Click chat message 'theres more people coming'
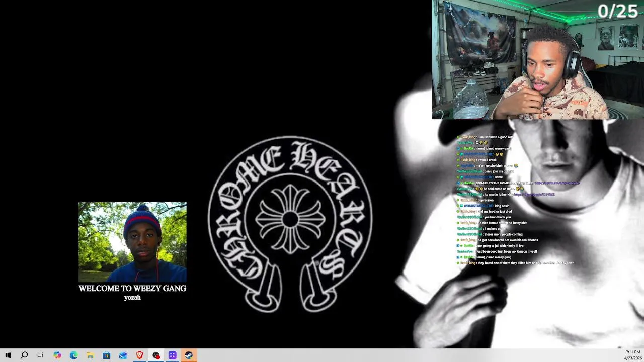 (503, 234)
